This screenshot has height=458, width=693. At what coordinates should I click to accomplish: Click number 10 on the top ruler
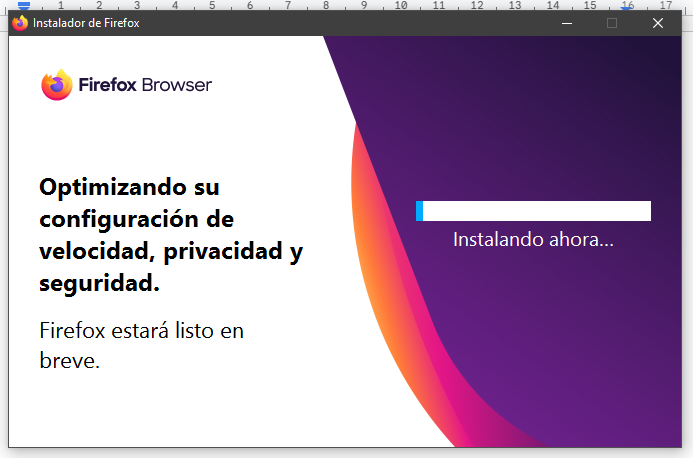[x=400, y=5]
